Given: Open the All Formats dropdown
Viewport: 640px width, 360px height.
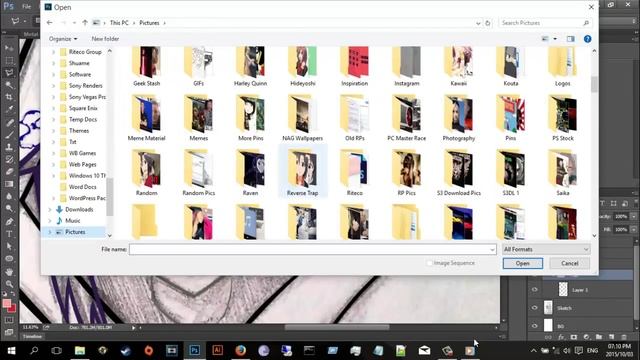Looking at the screenshot, I should (x=546, y=249).
